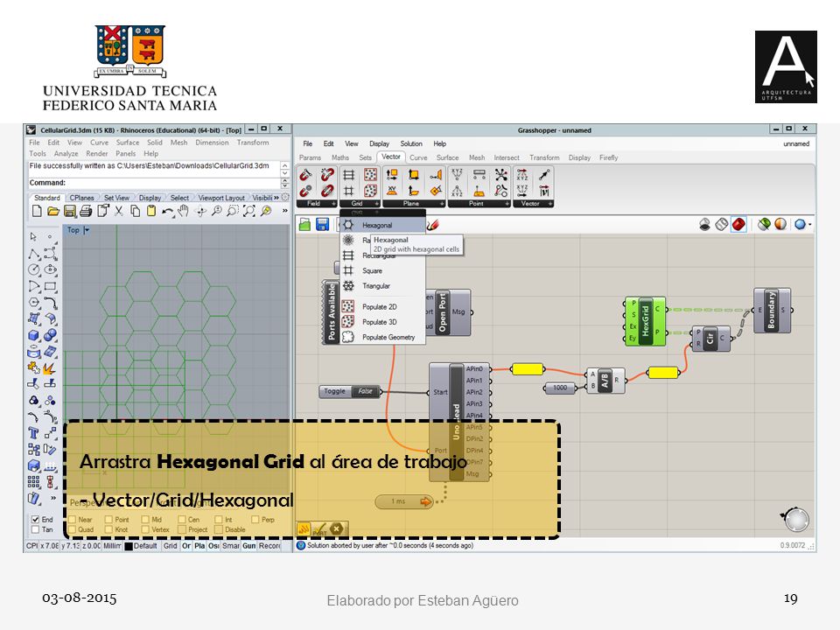Toggle Planar mode in Rhino's status bar
Image resolution: width=840 pixels, height=630 pixels.
(x=199, y=546)
